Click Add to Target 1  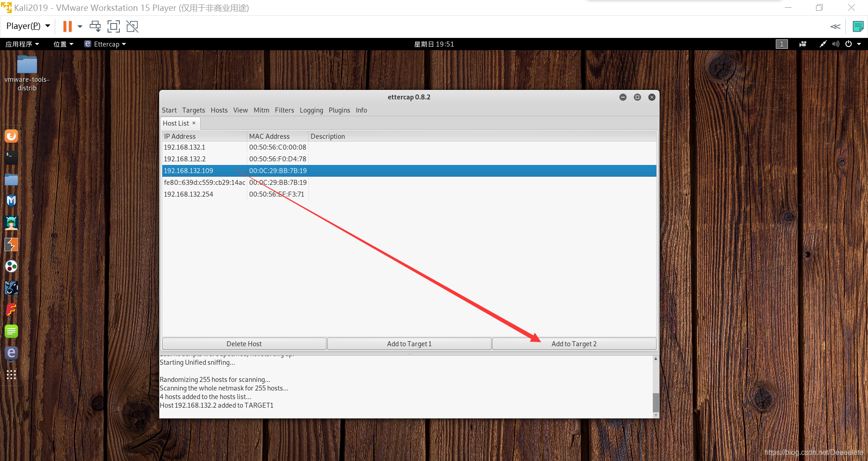pyautogui.click(x=409, y=344)
